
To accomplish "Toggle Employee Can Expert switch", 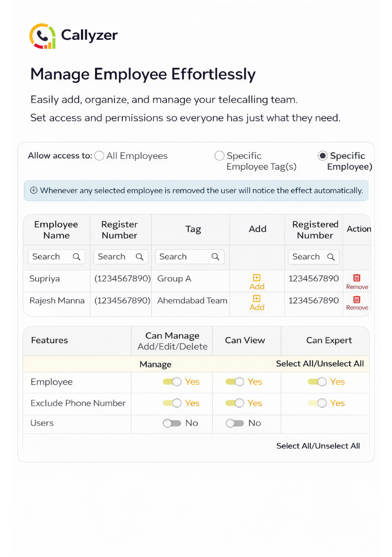I will coord(317,381).
